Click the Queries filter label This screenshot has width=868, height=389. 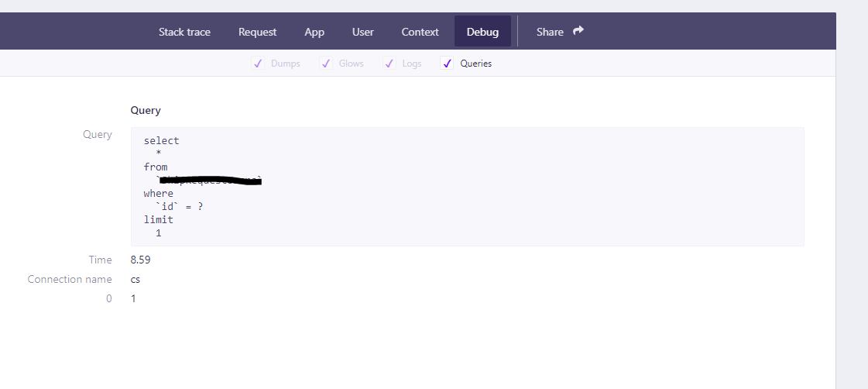point(476,64)
